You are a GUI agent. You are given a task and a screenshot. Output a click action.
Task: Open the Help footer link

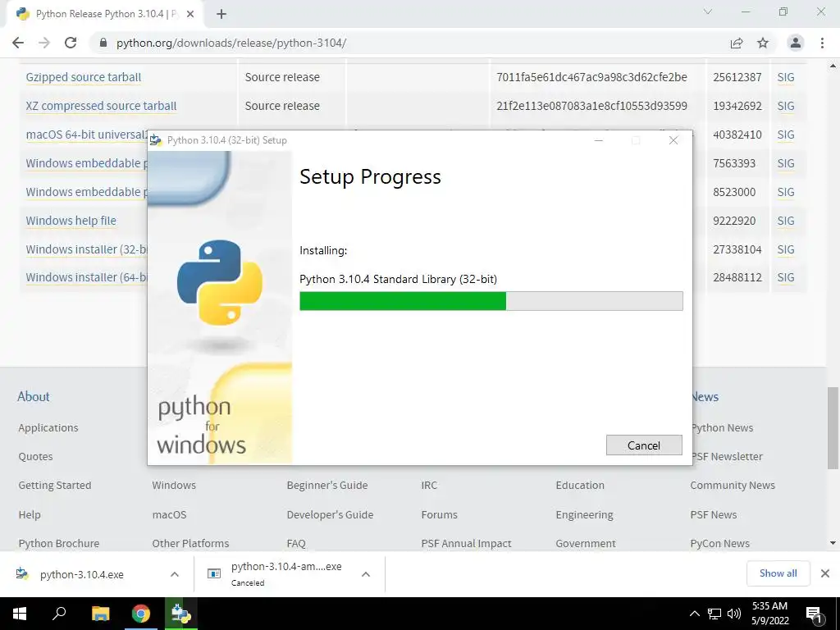click(30, 515)
